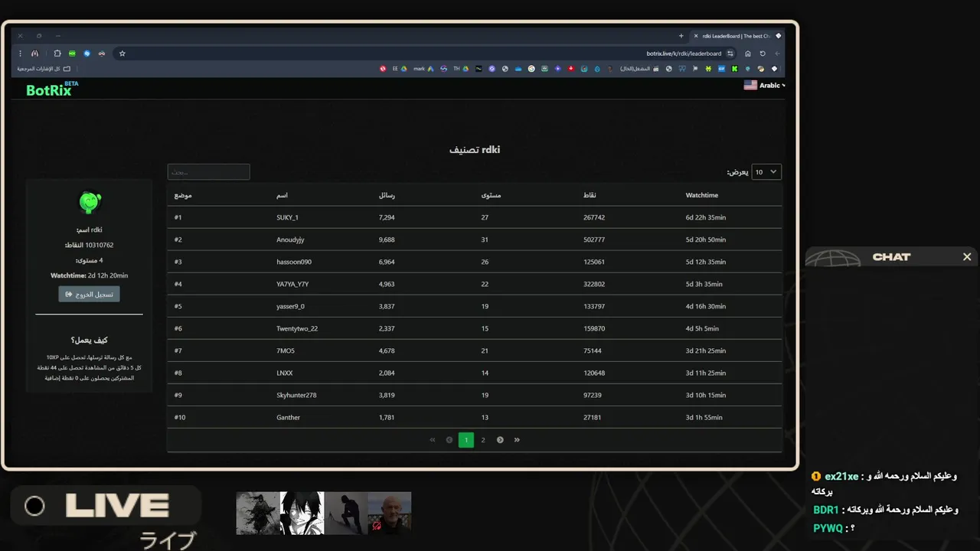This screenshot has width=980, height=551.
Task: Select the YA7YA_Y7Y name cell
Action: [292, 284]
